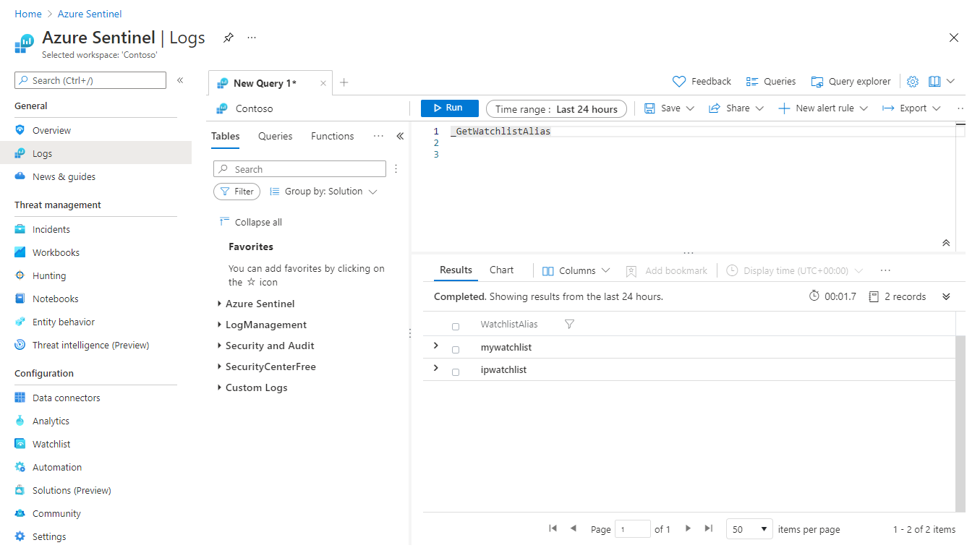The width and height of the screenshot is (980, 553).
Task: Open Watchlist in the Configuration menu
Action: pyautogui.click(x=51, y=444)
